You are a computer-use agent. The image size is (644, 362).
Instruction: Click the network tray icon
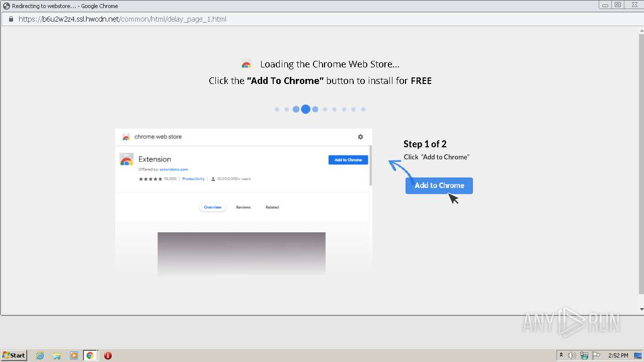pos(584,355)
